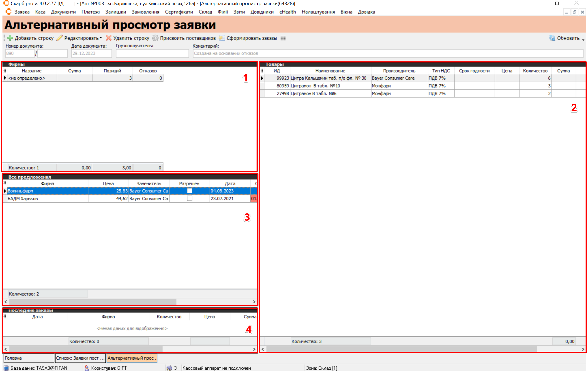Screen dimensions: 588x371
Task: Select the Цитрамон В табл. №10 row
Action: pos(330,86)
